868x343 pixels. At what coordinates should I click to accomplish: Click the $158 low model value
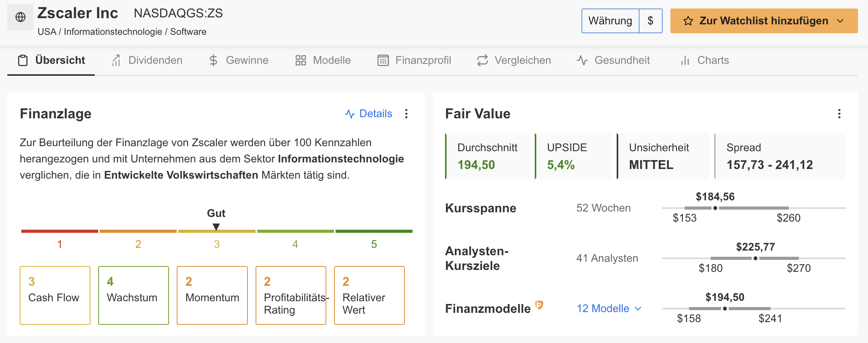coord(689,319)
